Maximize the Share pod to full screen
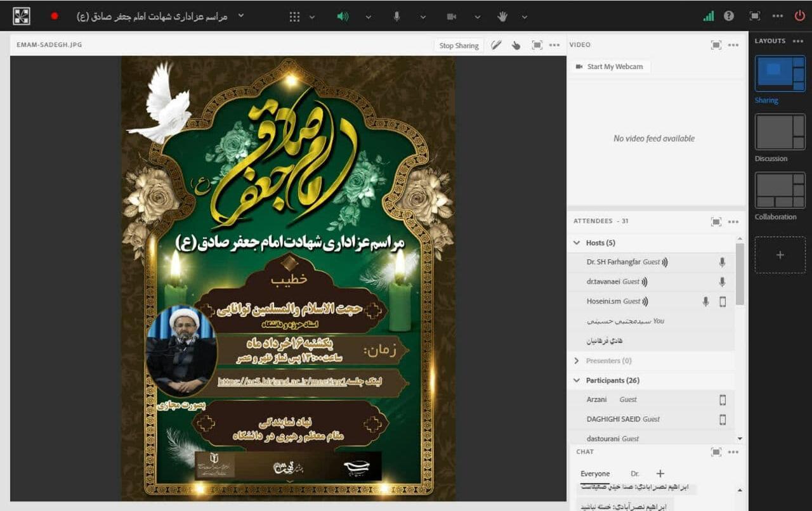 pos(537,45)
